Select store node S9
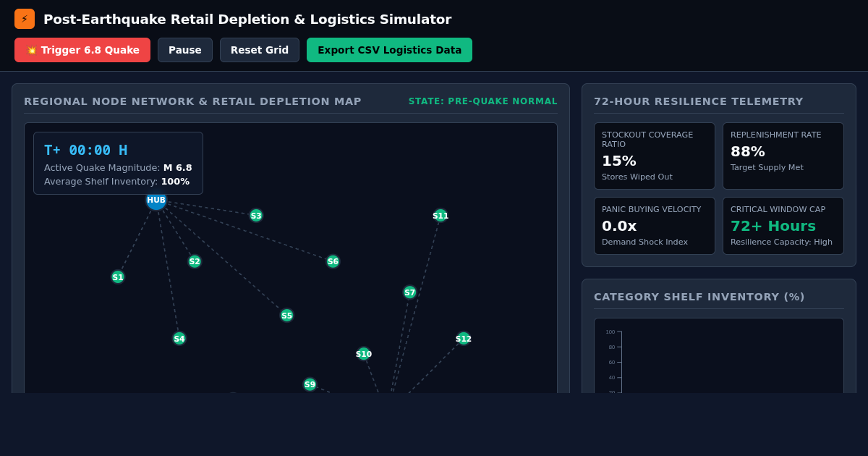 point(310,385)
